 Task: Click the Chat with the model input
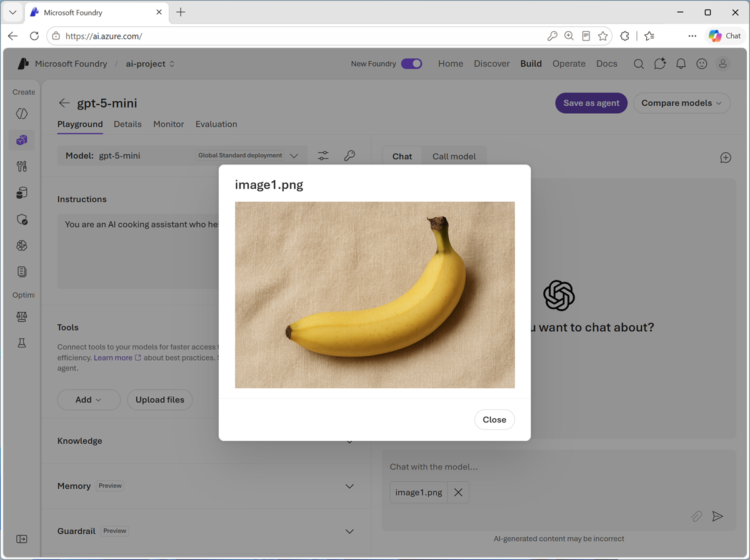pyautogui.click(x=559, y=467)
